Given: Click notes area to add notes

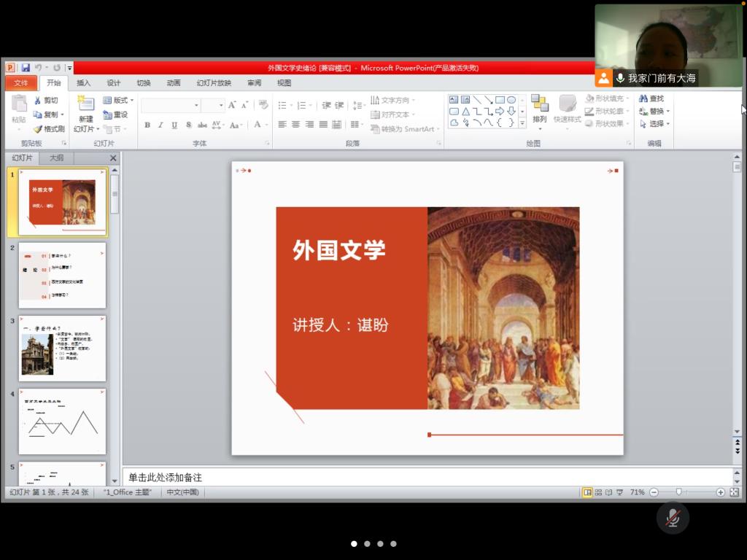Looking at the screenshot, I should 427,477.
